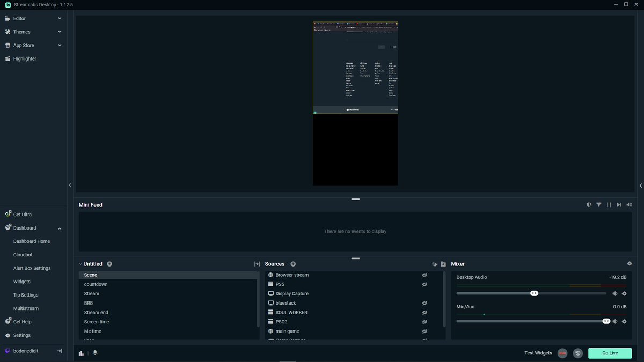Screen dimensions: 644x362
Task: Open performance stats bar-chart icon
Action: [81, 353]
